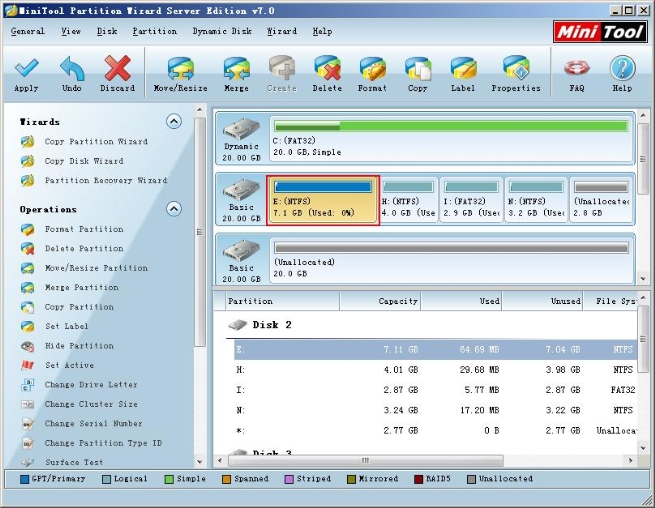The width and height of the screenshot is (655, 508).
Task: Click the Copy Partition icon in sidebar
Action: [28, 307]
